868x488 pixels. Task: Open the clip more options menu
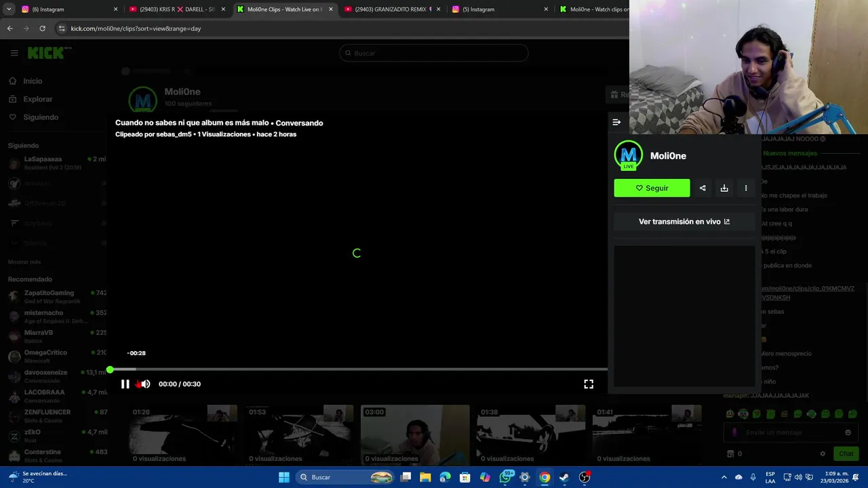[746, 188]
